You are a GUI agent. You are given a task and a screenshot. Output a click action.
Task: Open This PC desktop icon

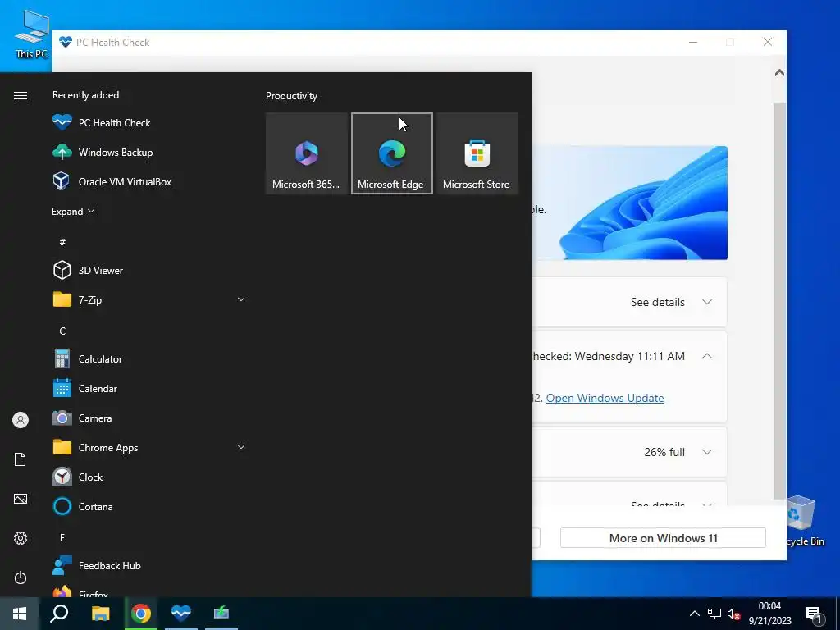pos(31,34)
